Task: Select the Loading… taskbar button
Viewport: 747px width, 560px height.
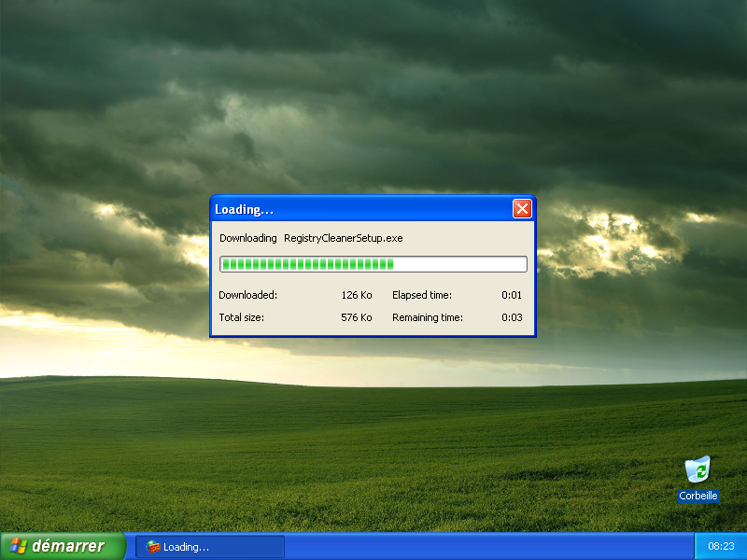Action: (210, 547)
